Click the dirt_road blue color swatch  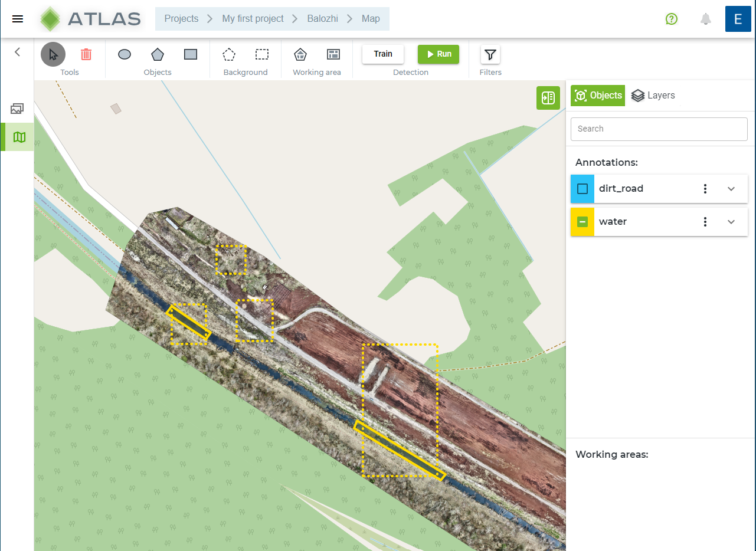click(582, 189)
